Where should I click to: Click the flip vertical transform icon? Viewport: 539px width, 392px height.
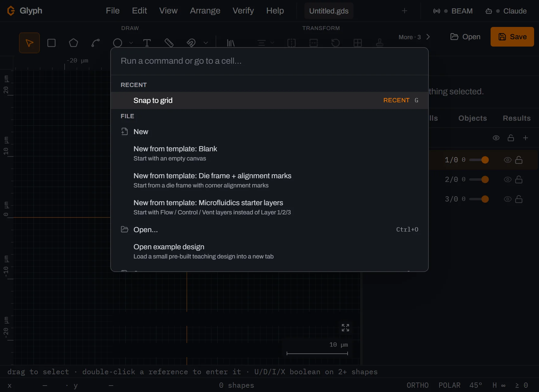point(314,43)
